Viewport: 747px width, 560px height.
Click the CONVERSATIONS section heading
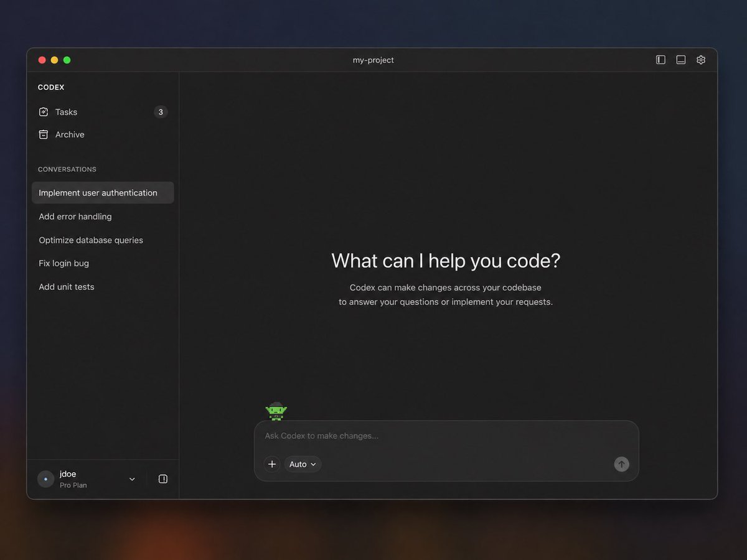[67, 169]
